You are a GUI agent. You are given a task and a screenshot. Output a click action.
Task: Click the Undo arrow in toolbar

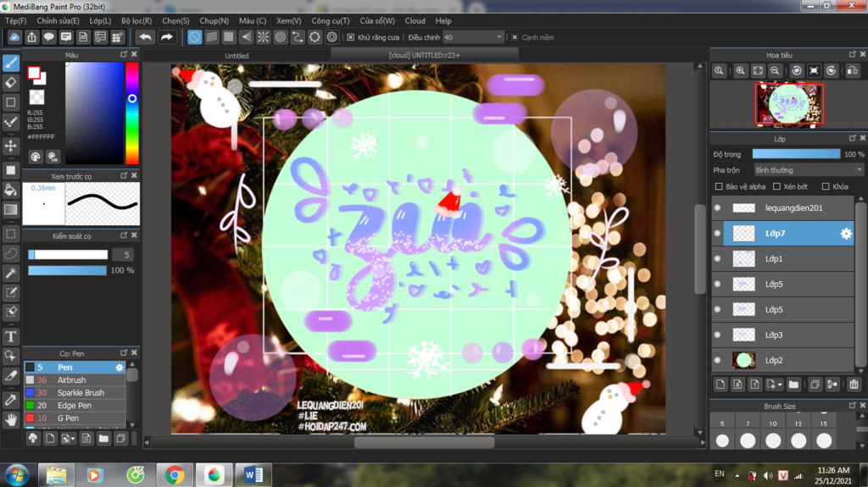click(146, 37)
